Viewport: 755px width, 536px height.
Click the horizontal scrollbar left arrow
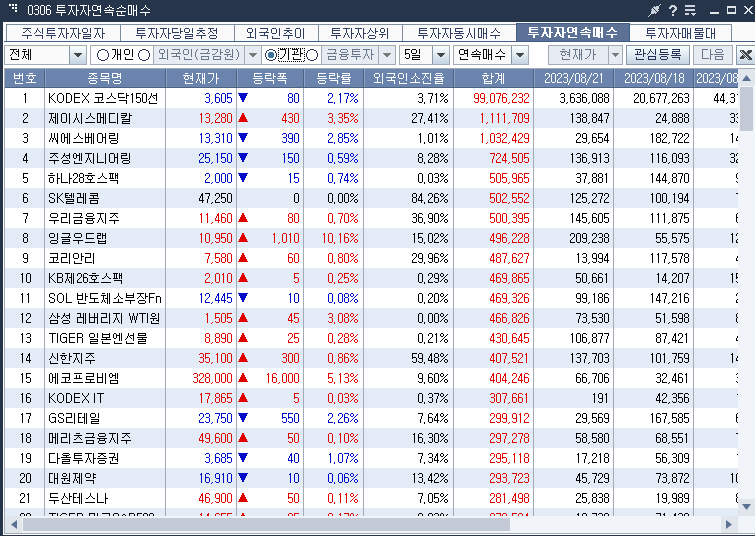pos(13,524)
